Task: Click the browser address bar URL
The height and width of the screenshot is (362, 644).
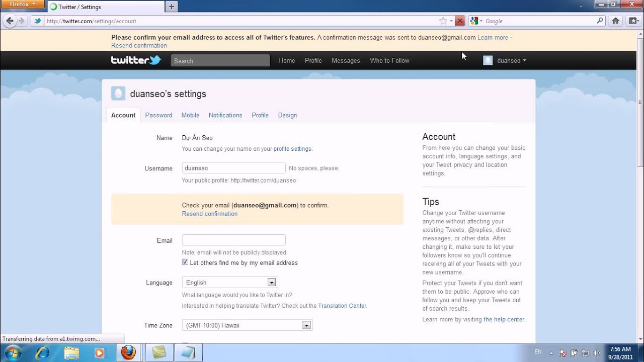Action: 91,21
